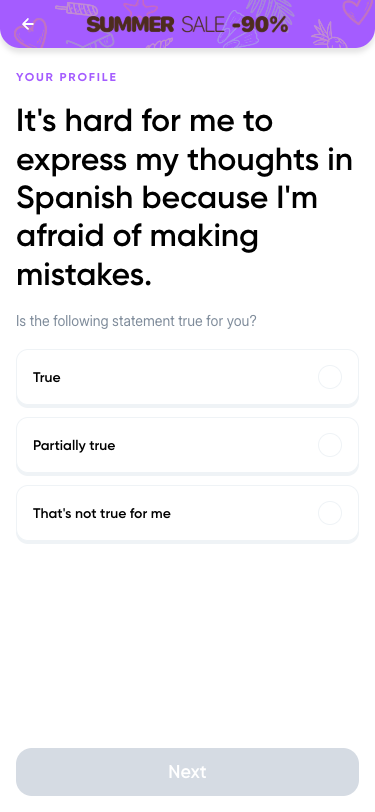375x812 pixels.
Task: Go back using the white arrow
Action: 27,24
